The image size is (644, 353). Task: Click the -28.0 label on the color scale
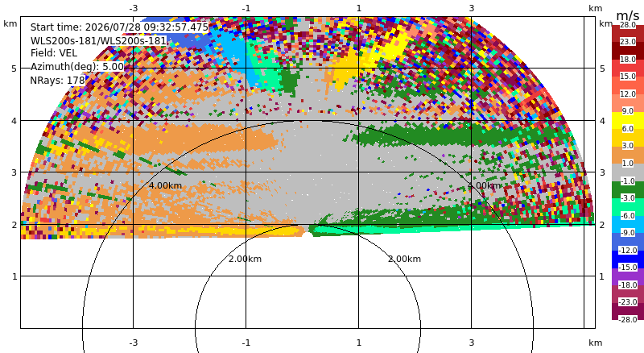(x=628, y=319)
